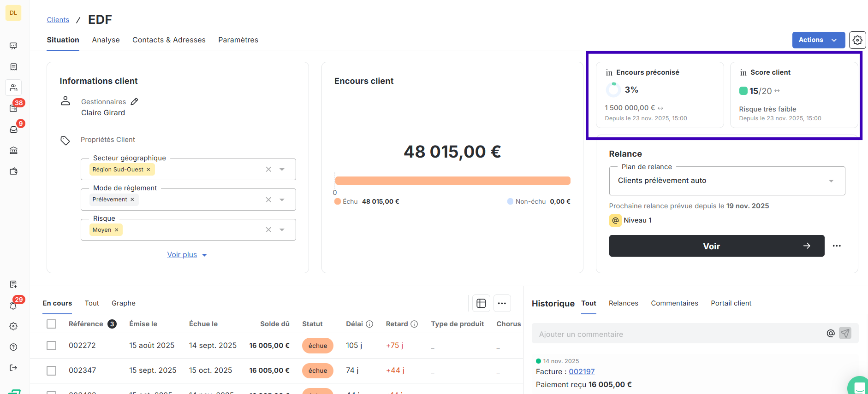Click the mention @ icon in comment box
Screen dimensions: 868x394
tap(831, 333)
